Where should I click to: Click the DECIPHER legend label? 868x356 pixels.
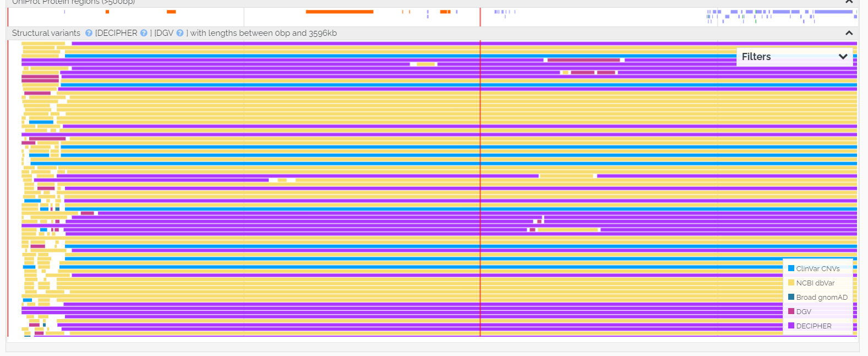coord(814,326)
